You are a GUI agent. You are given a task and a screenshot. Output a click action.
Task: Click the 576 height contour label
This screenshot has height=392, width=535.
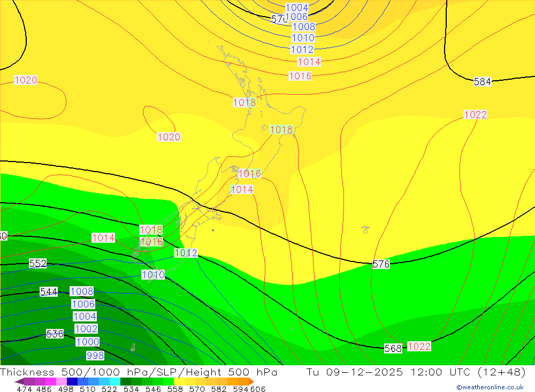click(381, 264)
